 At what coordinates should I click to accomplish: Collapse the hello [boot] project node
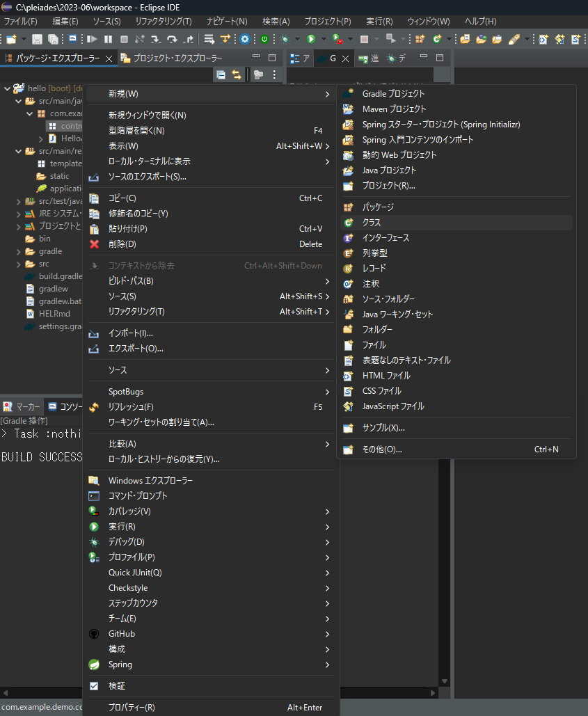7,88
